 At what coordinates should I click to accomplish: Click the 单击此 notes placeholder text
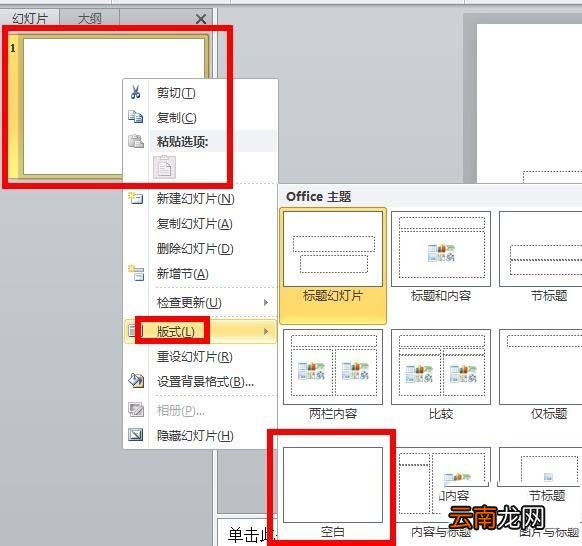(251, 534)
